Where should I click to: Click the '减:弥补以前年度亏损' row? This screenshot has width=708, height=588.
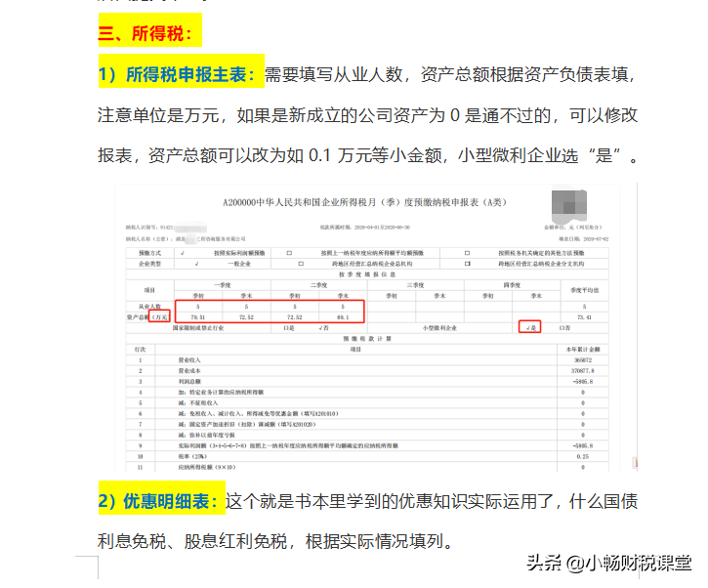pyautogui.click(x=367, y=436)
